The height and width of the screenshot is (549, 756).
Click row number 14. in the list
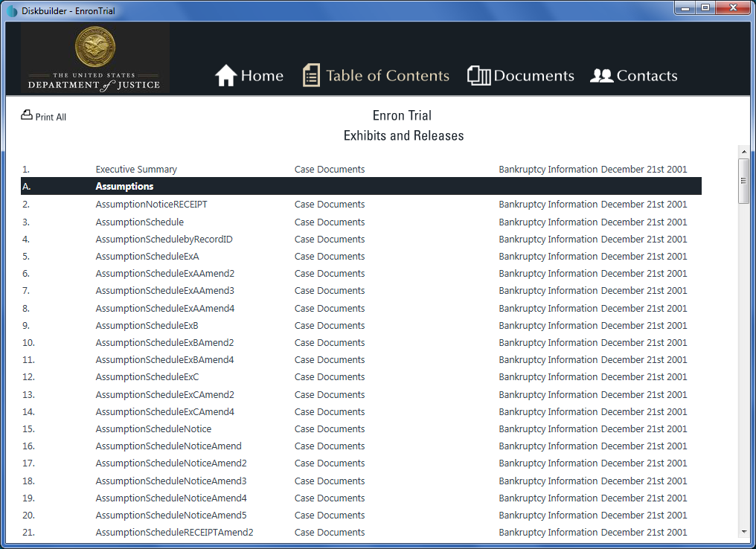[x=28, y=412]
